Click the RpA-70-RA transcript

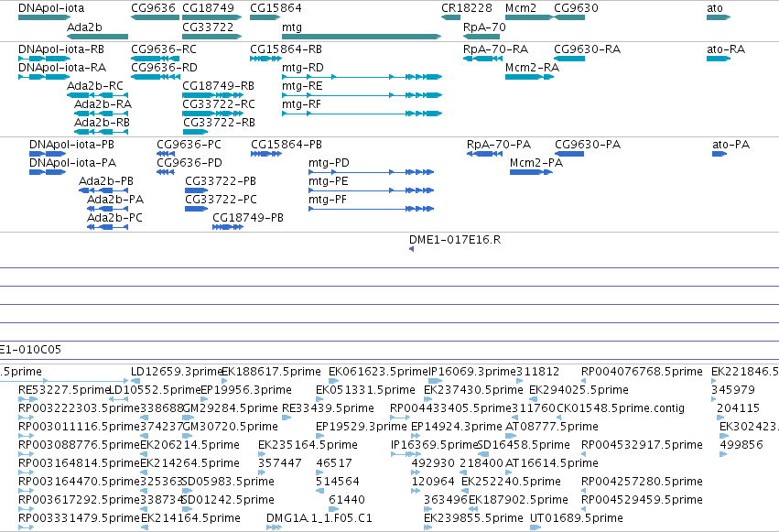484,59
